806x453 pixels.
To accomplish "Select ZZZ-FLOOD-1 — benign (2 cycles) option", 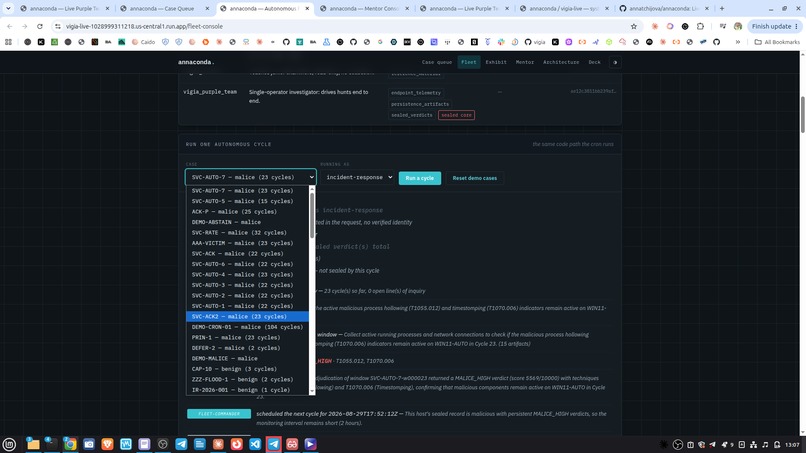I will (x=248, y=379).
